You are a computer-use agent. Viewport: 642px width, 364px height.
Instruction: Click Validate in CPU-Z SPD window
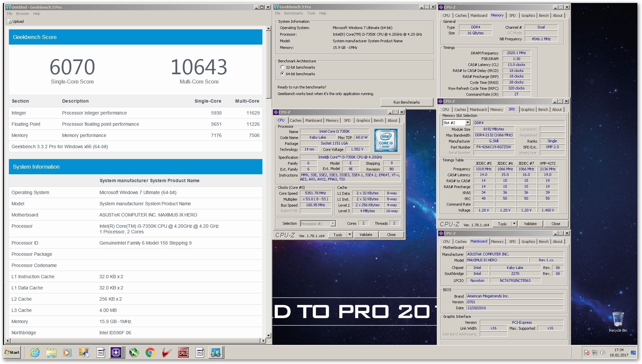click(x=530, y=224)
